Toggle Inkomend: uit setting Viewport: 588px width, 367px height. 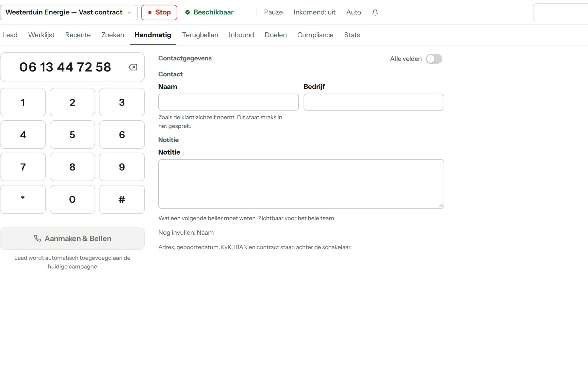tap(314, 12)
